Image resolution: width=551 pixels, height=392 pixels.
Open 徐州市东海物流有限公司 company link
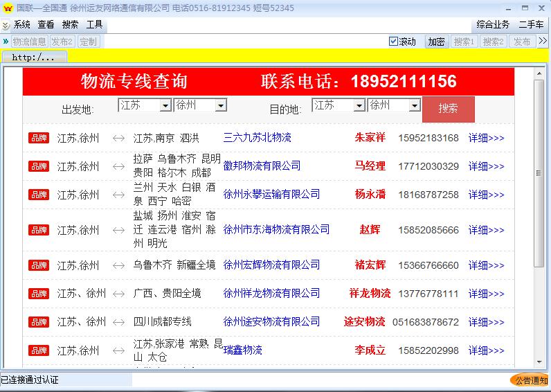point(276,229)
